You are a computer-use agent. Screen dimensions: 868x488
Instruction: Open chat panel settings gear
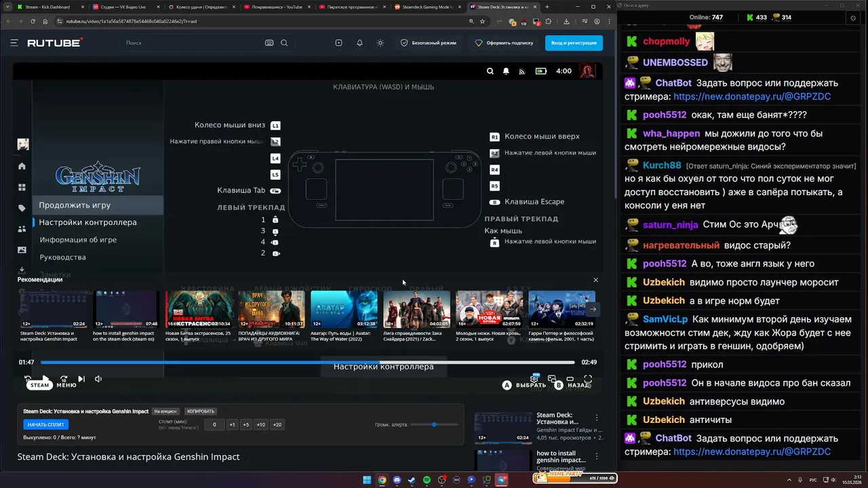click(853, 18)
